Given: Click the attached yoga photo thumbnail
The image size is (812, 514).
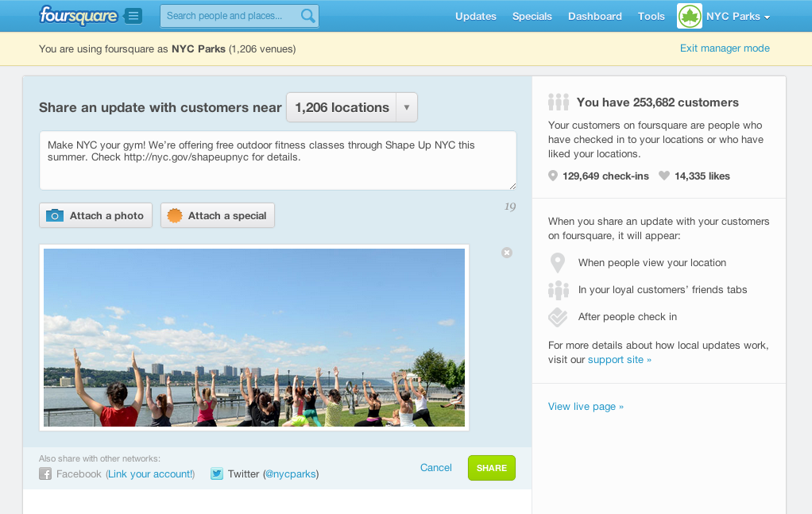Looking at the screenshot, I should click(253, 338).
